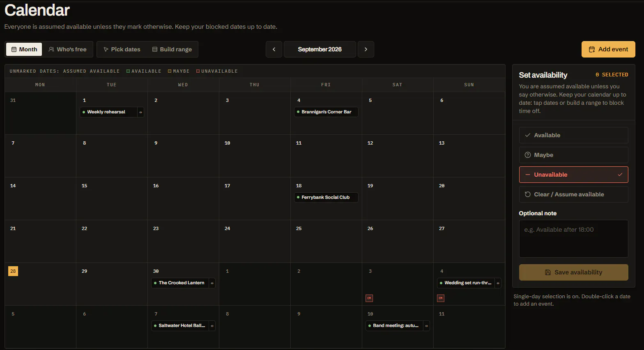Click into the Optional note text field

tap(574, 239)
